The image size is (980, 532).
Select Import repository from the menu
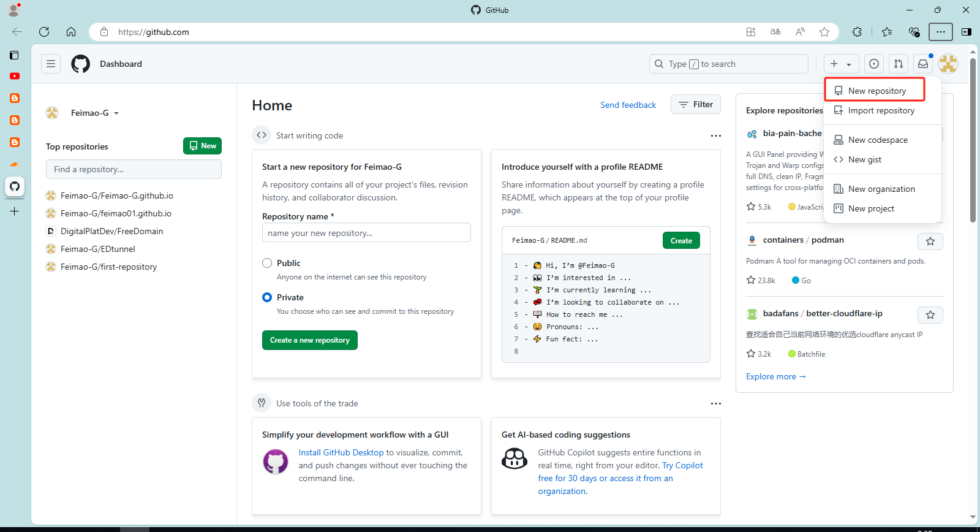882,110
